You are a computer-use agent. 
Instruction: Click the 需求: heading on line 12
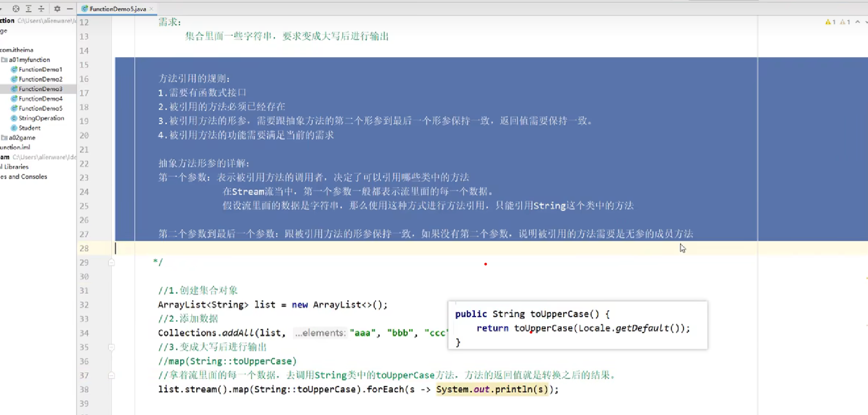169,22
